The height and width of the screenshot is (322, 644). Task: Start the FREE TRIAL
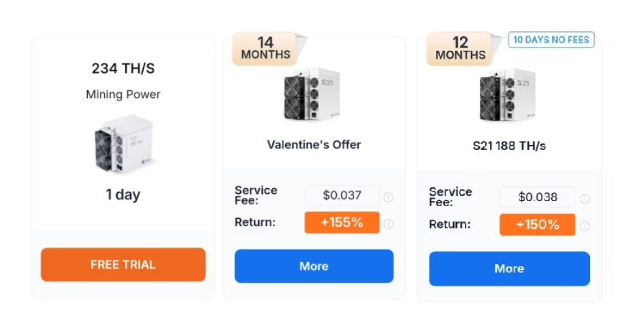coord(123,265)
